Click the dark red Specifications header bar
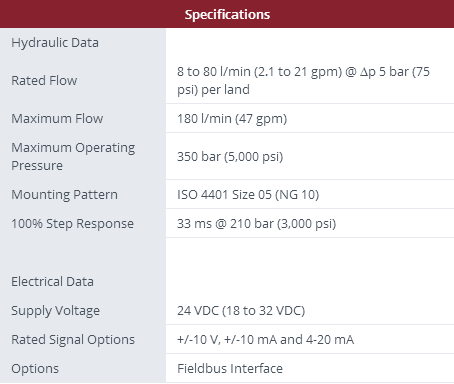Viewport: 454px width, 384px height. pos(227,14)
